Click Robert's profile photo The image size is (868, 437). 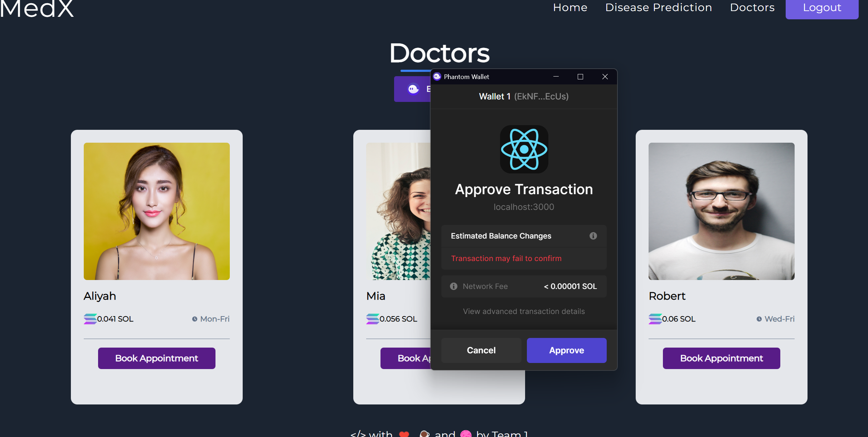pos(721,211)
